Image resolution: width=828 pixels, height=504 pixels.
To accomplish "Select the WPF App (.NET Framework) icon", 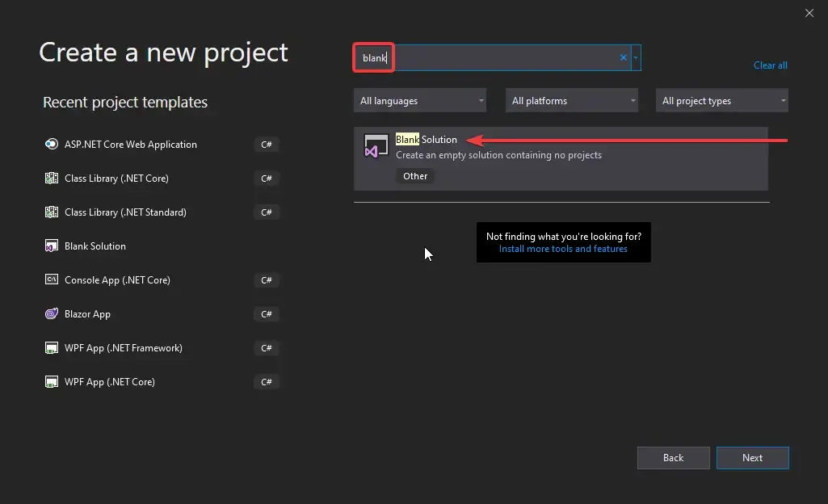I will click(52, 347).
